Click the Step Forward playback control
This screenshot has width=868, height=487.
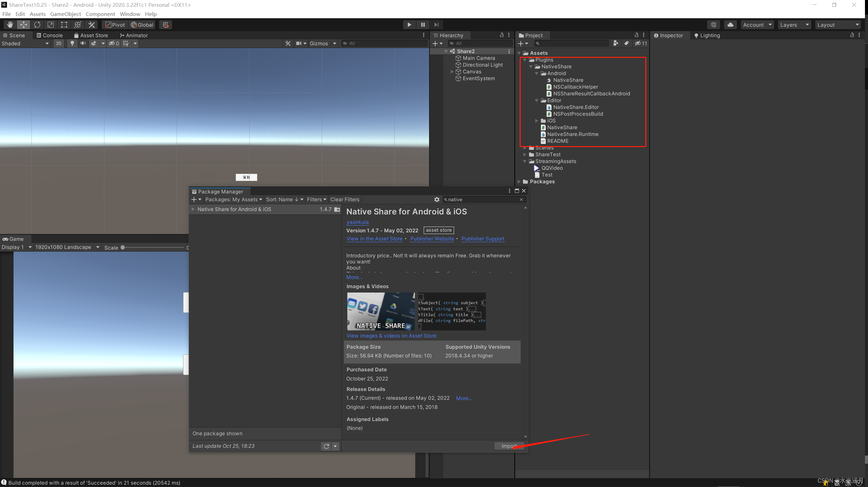pyautogui.click(x=436, y=24)
